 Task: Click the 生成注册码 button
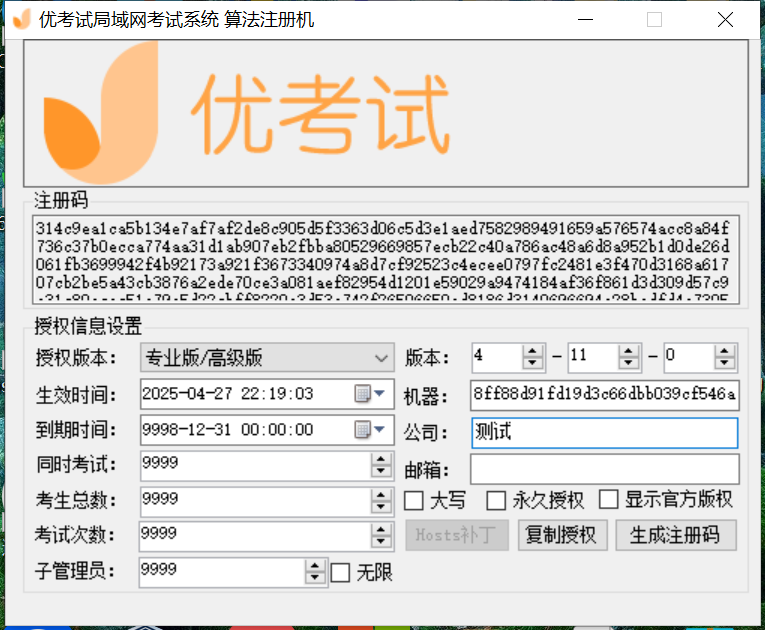click(x=676, y=535)
